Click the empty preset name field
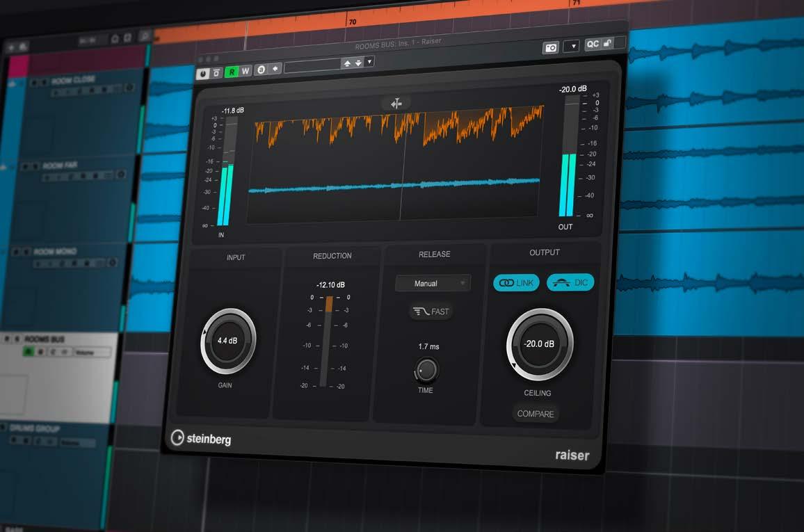Image resolution: width=804 pixels, height=532 pixels. click(312, 65)
